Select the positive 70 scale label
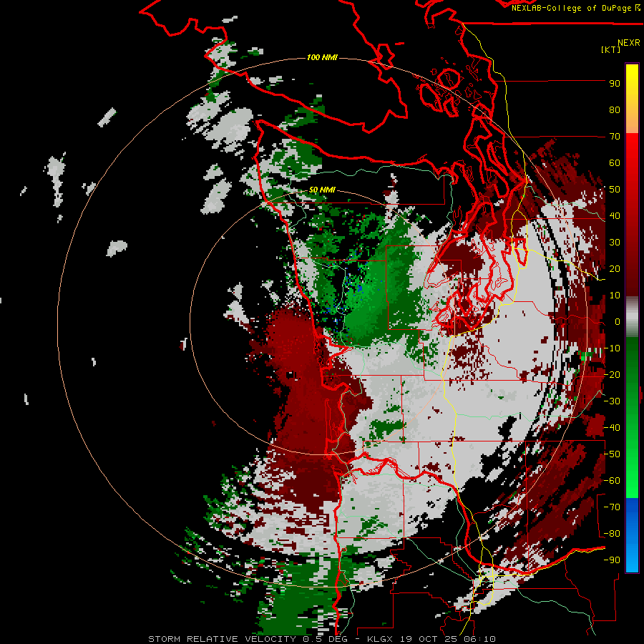Viewport: 644px width, 644px height. point(615,137)
